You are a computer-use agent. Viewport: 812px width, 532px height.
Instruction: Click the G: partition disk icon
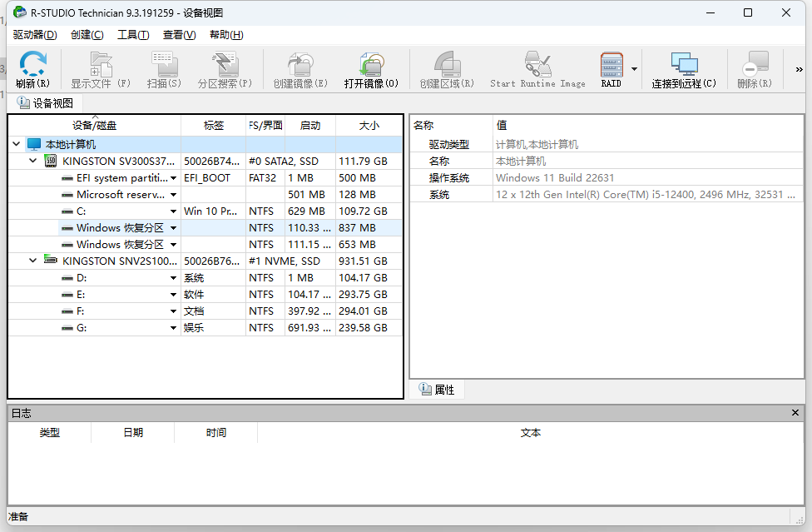tap(67, 328)
